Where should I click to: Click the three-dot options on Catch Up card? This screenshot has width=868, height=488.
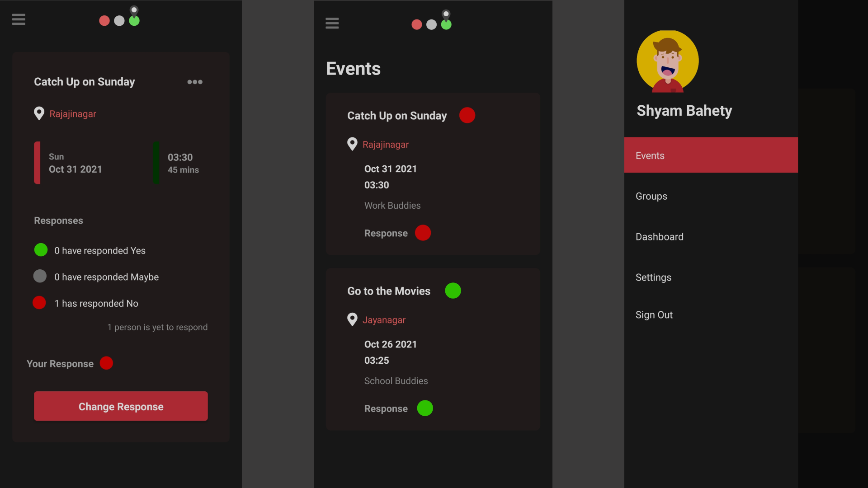(195, 82)
